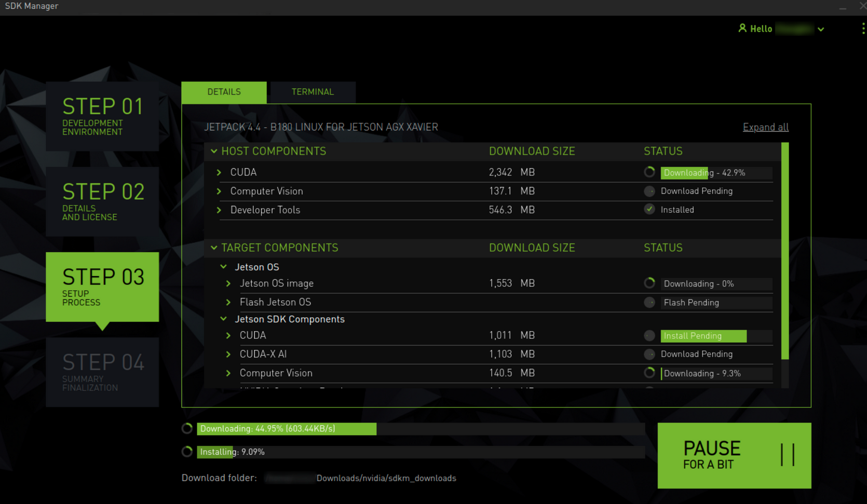Click the pause bars icon on the Pause button
The width and height of the screenshot is (867, 504).
(788, 455)
